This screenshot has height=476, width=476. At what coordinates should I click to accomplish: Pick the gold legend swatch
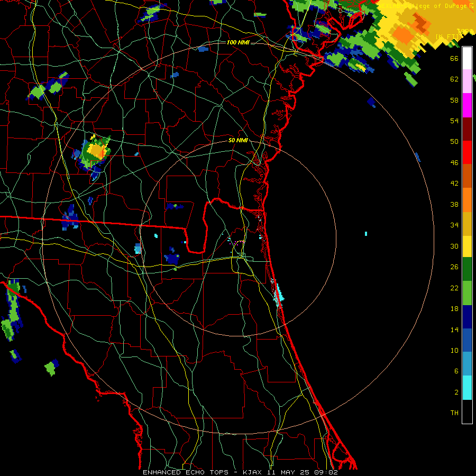pos(467,224)
